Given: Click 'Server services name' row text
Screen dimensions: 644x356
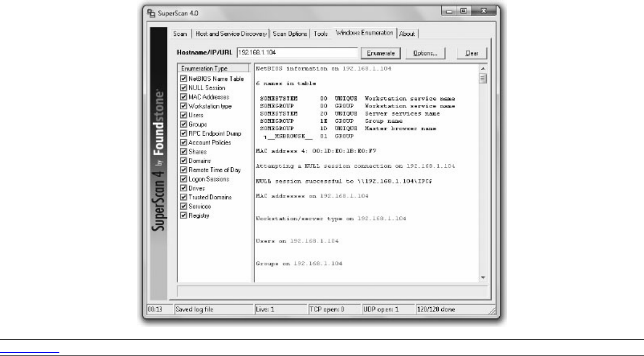Looking at the screenshot, I should pos(402,113).
